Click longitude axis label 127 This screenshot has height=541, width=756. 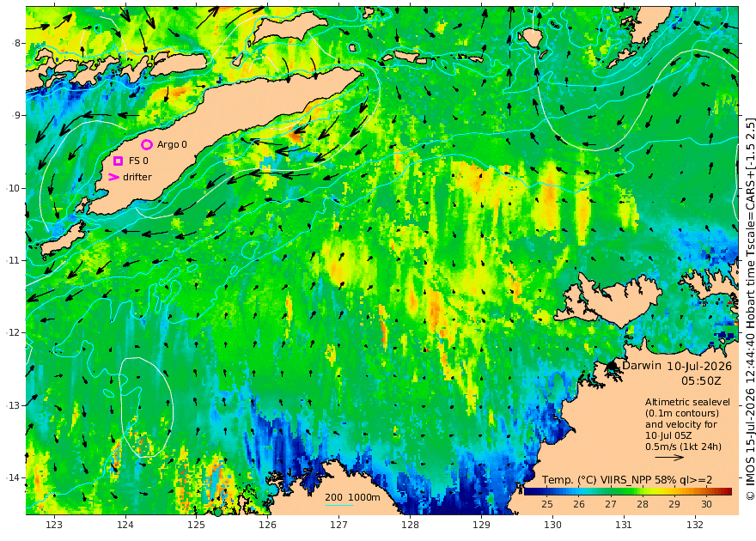(x=339, y=525)
